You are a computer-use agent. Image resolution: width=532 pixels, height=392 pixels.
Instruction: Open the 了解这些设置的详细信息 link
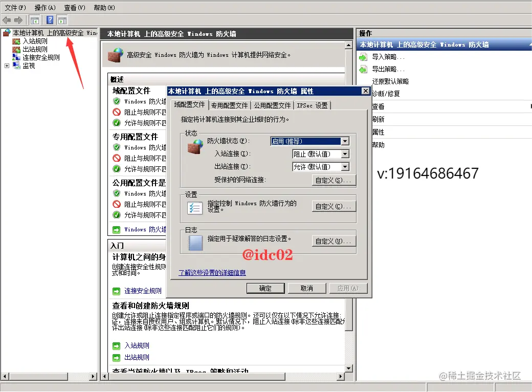[x=211, y=272]
